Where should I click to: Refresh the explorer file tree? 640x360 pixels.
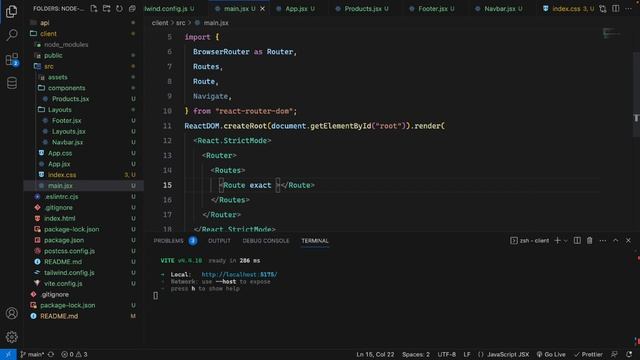point(119,9)
